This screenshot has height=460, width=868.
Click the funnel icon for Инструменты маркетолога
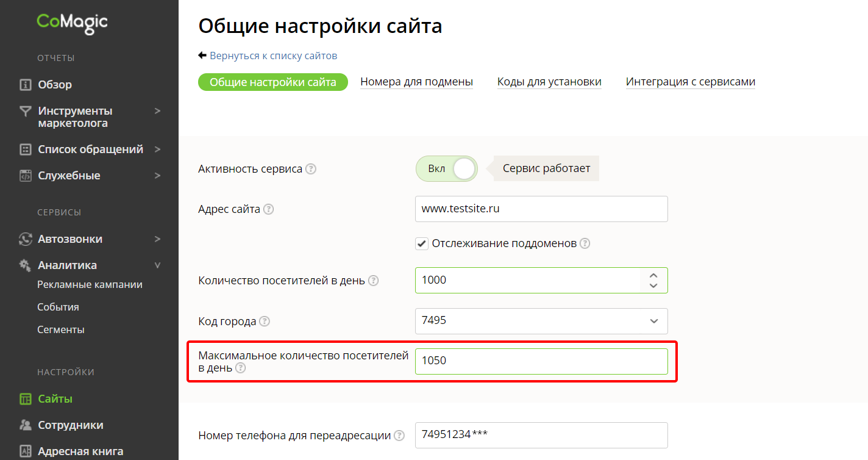tap(25, 111)
